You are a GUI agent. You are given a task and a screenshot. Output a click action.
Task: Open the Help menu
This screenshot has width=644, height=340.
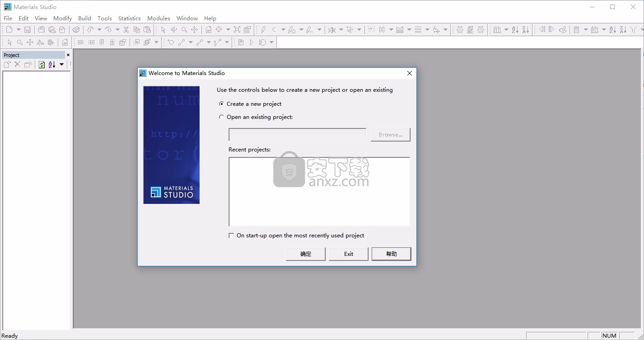(210, 18)
